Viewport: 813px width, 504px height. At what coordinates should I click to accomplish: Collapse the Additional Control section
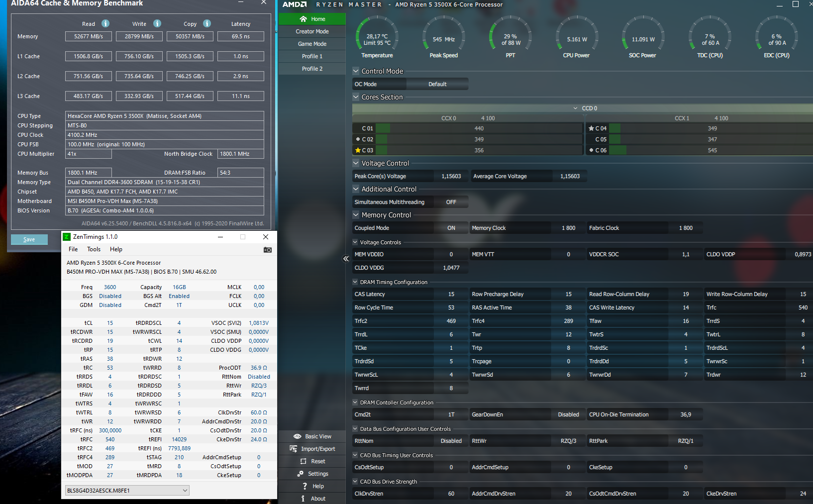[356, 189]
